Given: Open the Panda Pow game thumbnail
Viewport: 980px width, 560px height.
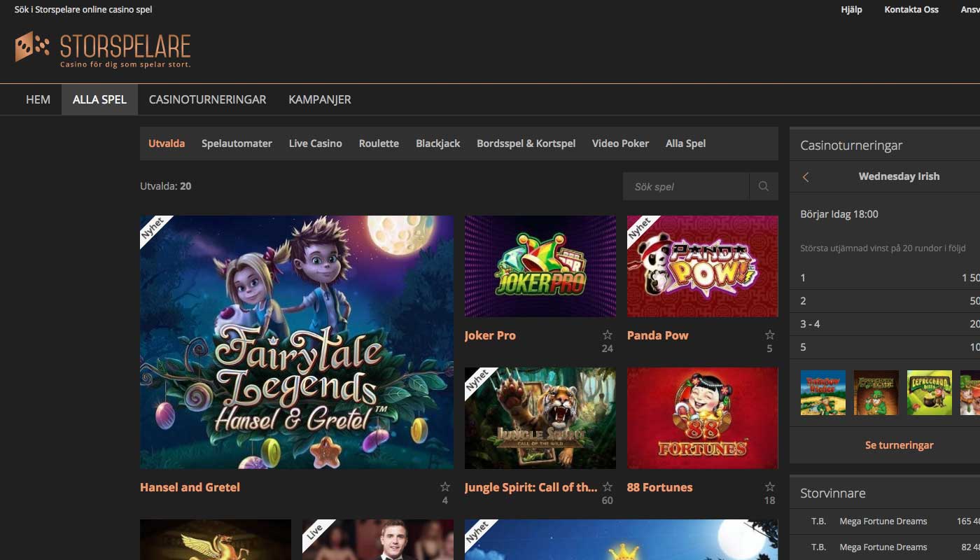Looking at the screenshot, I should pos(703,266).
